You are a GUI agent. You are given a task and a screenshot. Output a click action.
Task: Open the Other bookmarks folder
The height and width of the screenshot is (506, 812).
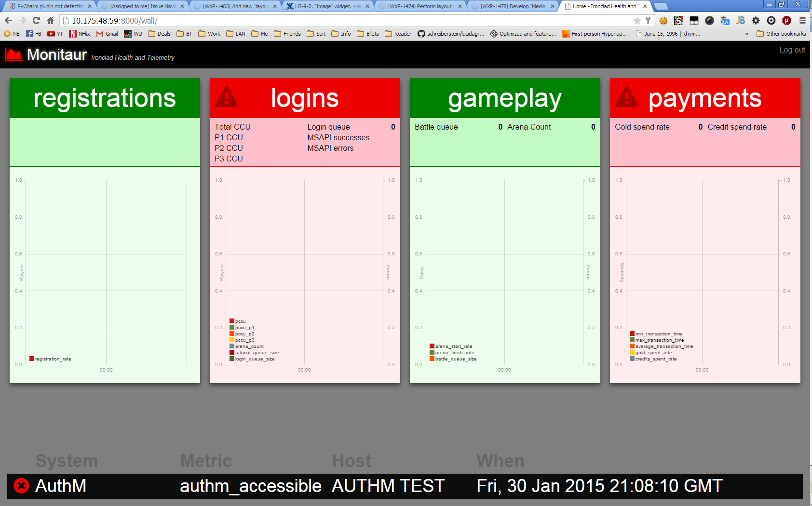point(781,34)
